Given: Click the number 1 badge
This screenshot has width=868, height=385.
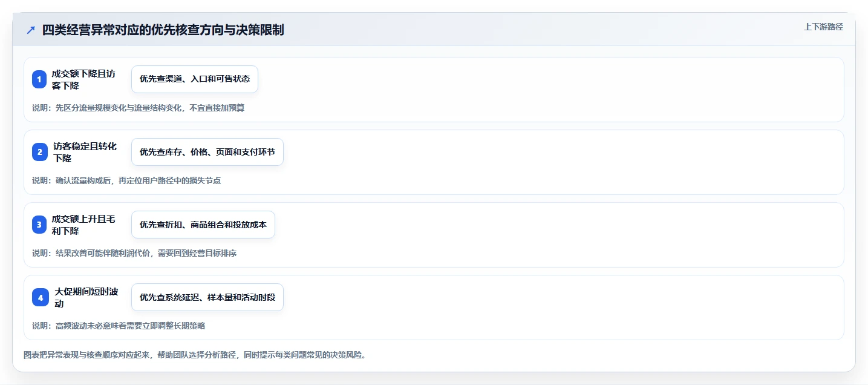Looking at the screenshot, I should pyautogui.click(x=39, y=79).
